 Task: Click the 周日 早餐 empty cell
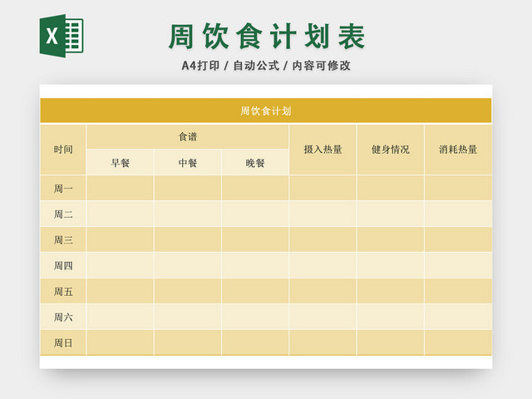click(x=120, y=342)
